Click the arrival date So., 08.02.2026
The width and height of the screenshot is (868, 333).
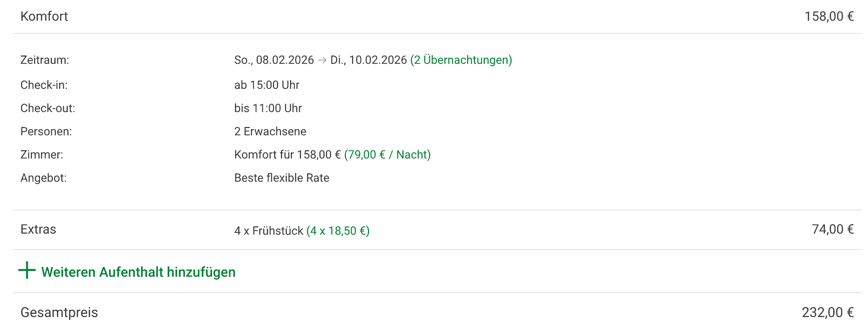click(x=274, y=60)
